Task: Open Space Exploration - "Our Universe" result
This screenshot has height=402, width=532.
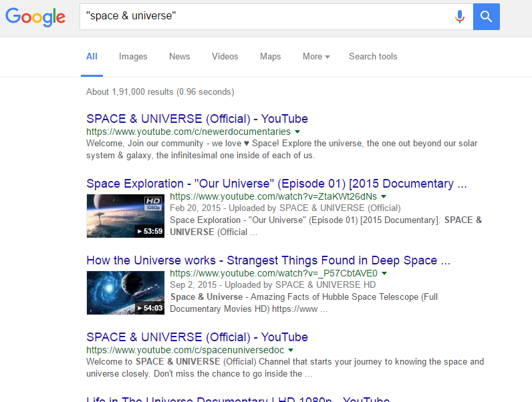Action: pos(277,184)
